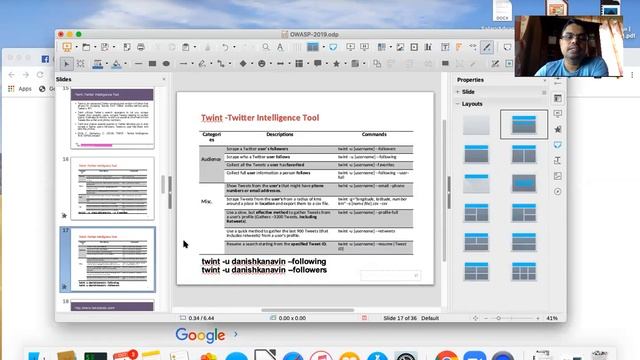Open the Open-file dropdown arrow
The width and height of the screenshot is (640, 360).
(95, 47)
